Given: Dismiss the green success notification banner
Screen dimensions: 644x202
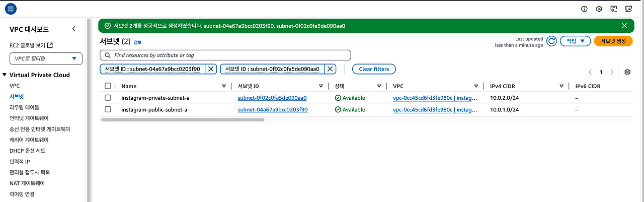Looking at the screenshot, I should 624,26.
